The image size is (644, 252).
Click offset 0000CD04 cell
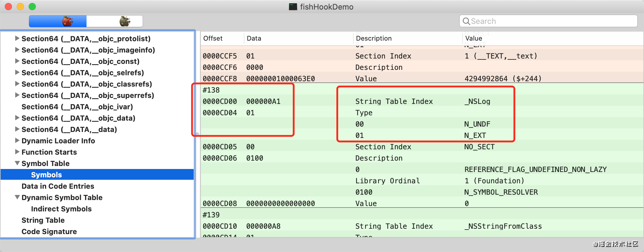pos(220,113)
